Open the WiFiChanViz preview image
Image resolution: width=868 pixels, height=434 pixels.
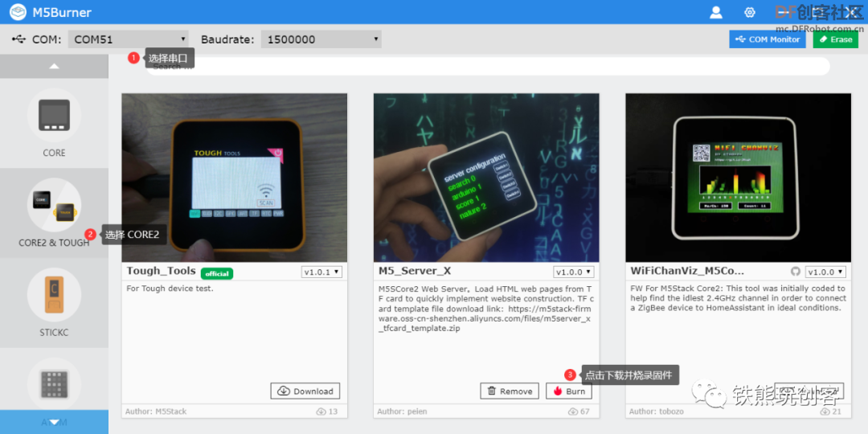coord(739,178)
